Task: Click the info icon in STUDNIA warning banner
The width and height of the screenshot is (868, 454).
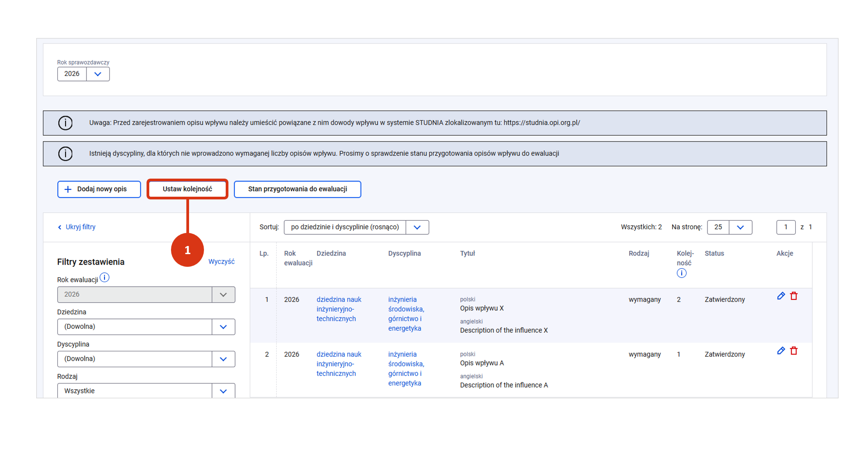Action: tap(66, 123)
